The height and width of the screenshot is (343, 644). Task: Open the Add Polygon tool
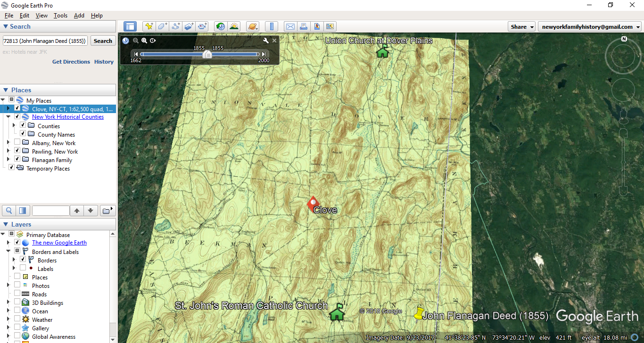[162, 26]
